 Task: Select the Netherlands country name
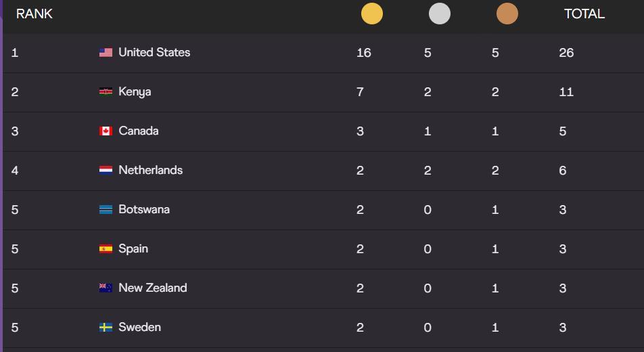(x=150, y=170)
